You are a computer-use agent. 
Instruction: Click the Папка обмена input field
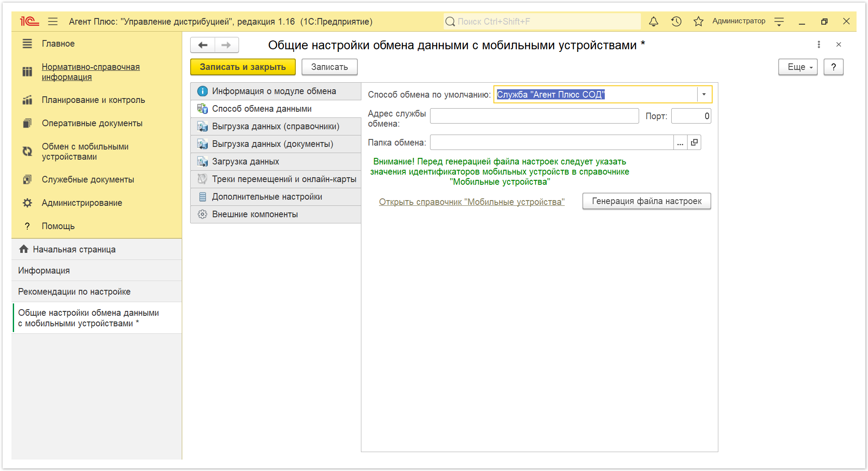point(552,142)
